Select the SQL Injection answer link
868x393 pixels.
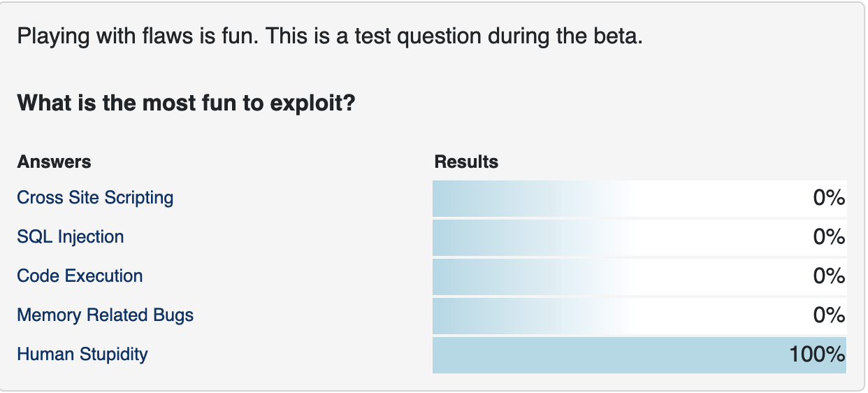71,237
